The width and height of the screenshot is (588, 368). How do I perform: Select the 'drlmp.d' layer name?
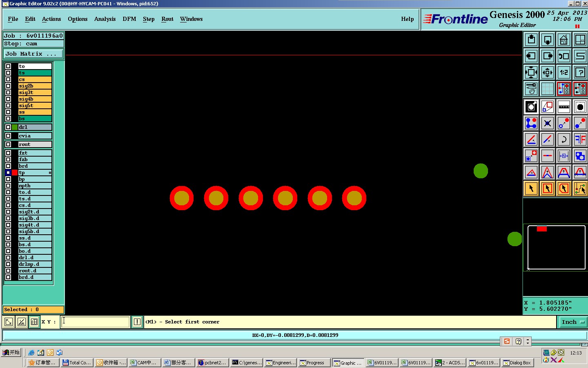click(35, 264)
